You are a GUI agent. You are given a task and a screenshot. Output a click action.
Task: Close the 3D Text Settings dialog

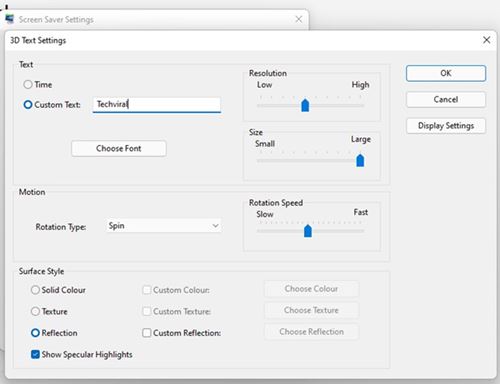(x=486, y=40)
